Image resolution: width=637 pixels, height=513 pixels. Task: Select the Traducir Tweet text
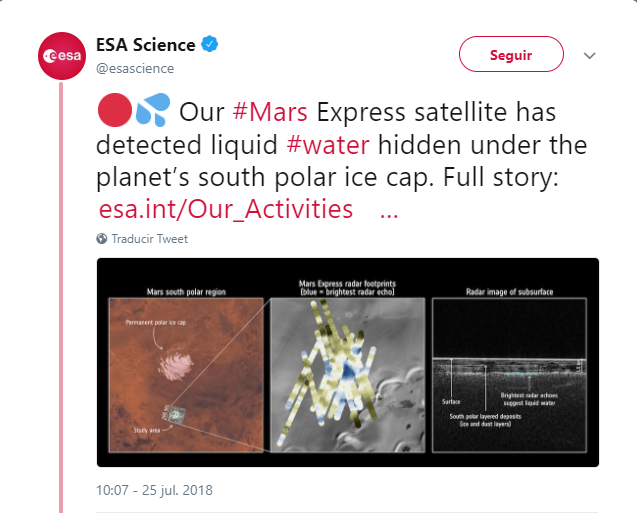pyautogui.click(x=149, y=239)
